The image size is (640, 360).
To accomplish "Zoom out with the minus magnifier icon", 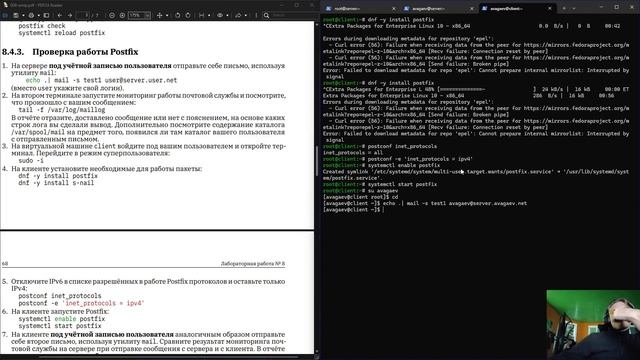I will [112, 15].
